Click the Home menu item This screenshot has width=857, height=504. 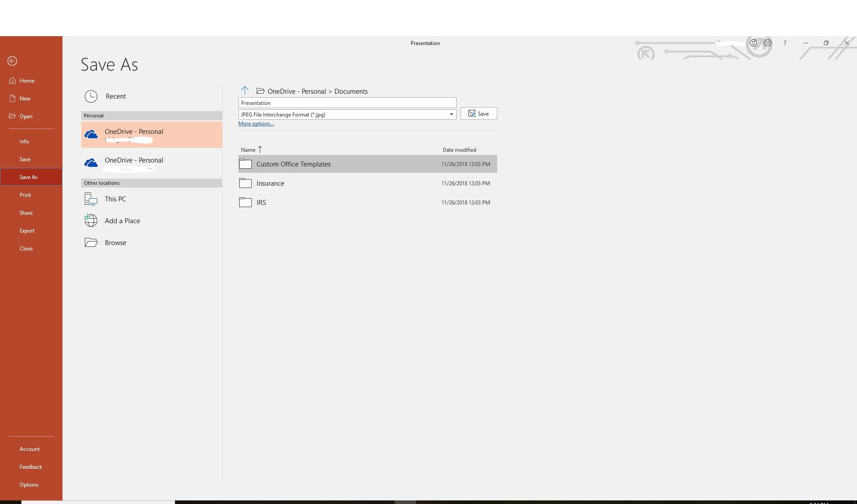[x=26, y=80]
